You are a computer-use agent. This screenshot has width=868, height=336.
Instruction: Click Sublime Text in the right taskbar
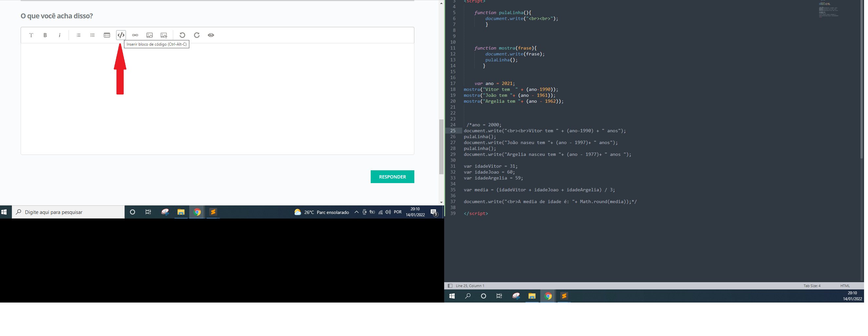pos(564,296)
